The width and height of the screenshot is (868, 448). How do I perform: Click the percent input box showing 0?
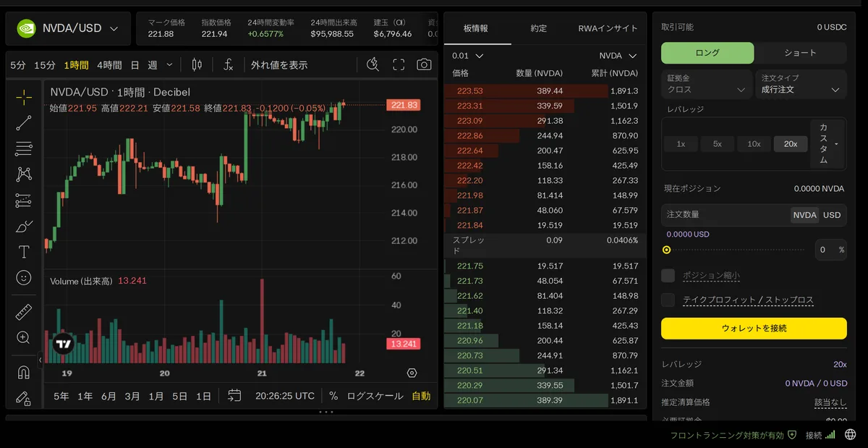(x=830, y=250)
